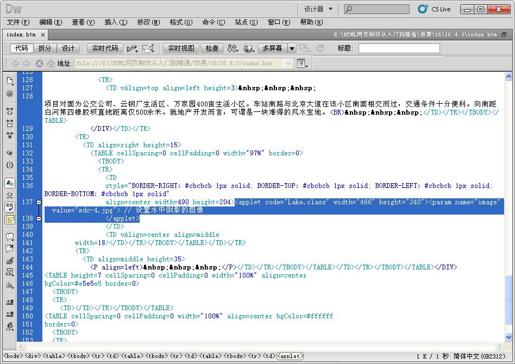
Task: Toggle Highlight Invalid Code
Action: [x=10, y=195]
